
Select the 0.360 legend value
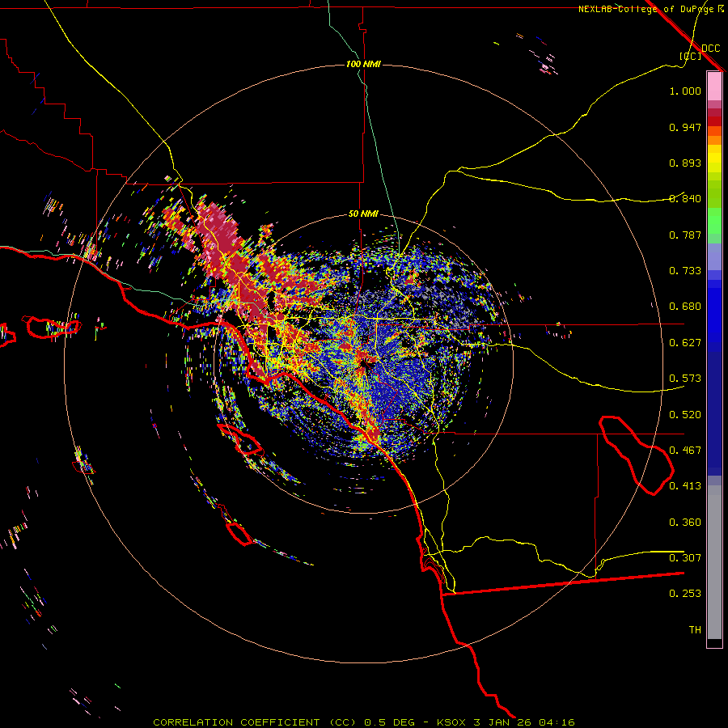coord(685,523)
